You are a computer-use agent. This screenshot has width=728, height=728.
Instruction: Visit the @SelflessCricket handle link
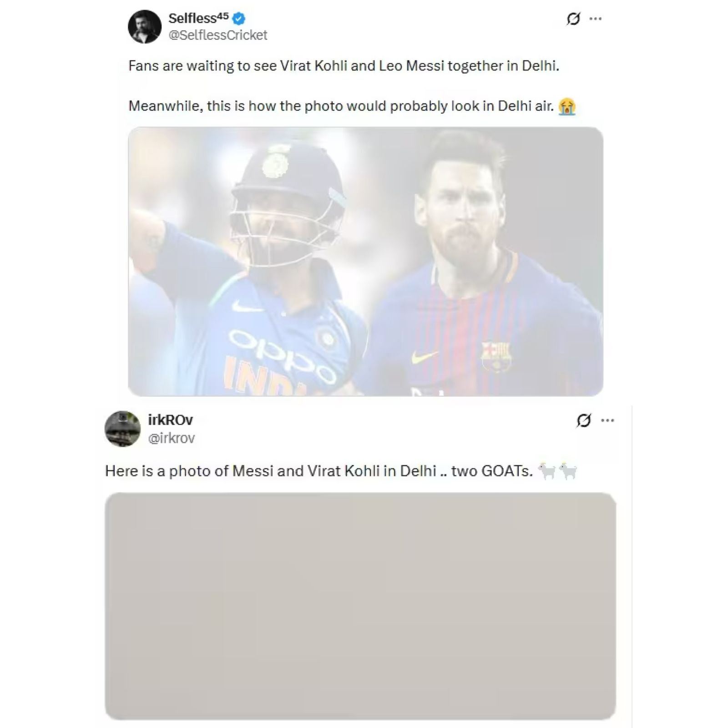(218, 35)
